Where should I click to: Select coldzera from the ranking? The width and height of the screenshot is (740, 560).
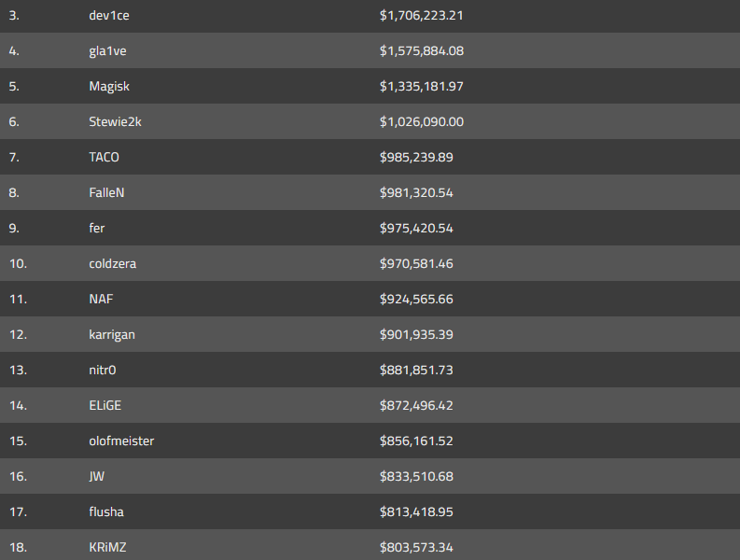pos(112,264)
